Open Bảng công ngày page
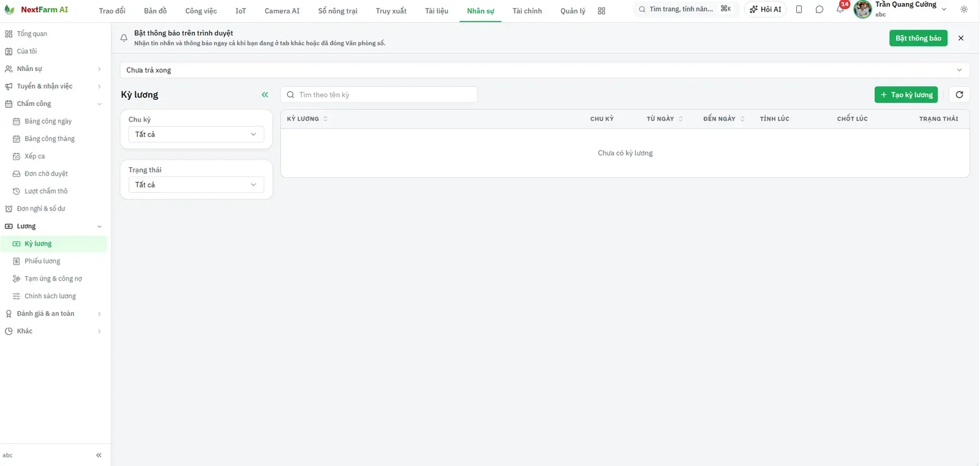980x466 pixels. [x=54, y=121]
